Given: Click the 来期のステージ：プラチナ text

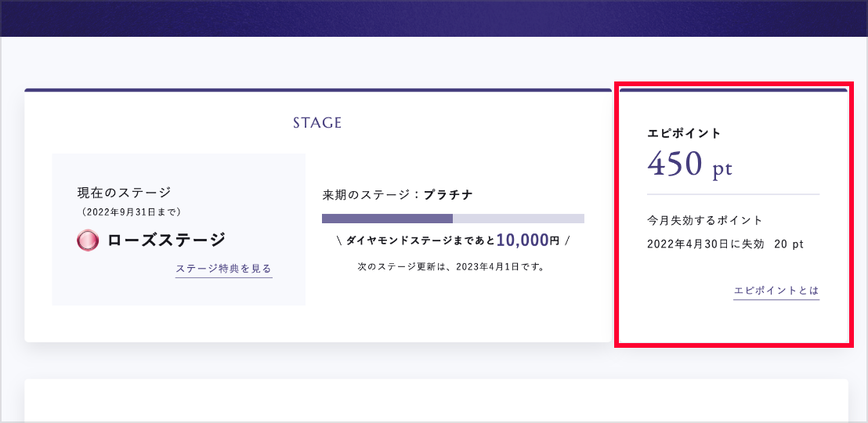Looking at the screenshot, I should coord(397,195).
